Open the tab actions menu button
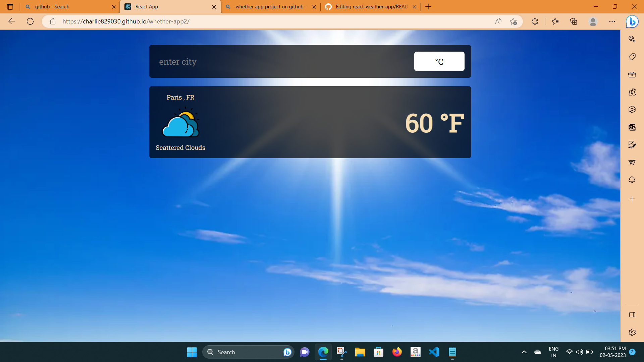644x362 pixels. pyautogui.click(x=10, y=7)
